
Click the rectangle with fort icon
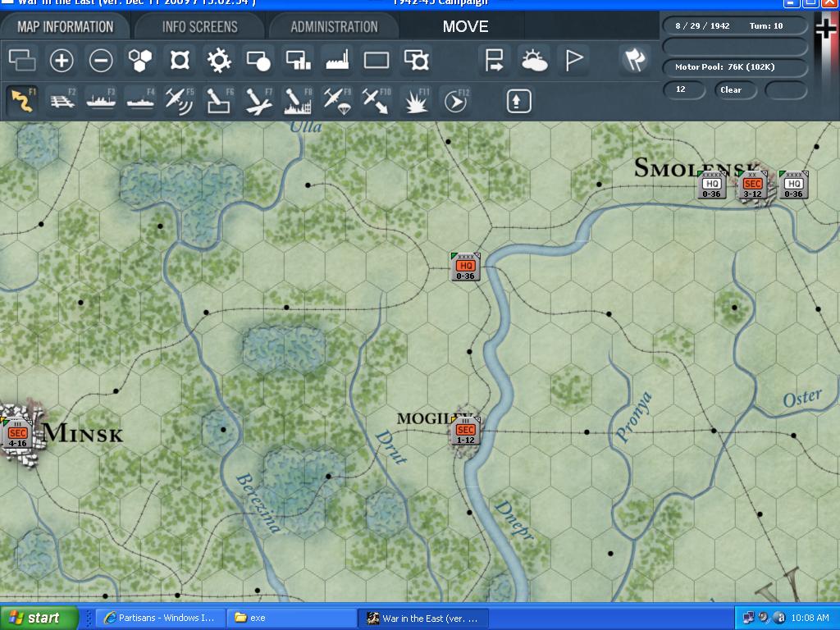416,60
